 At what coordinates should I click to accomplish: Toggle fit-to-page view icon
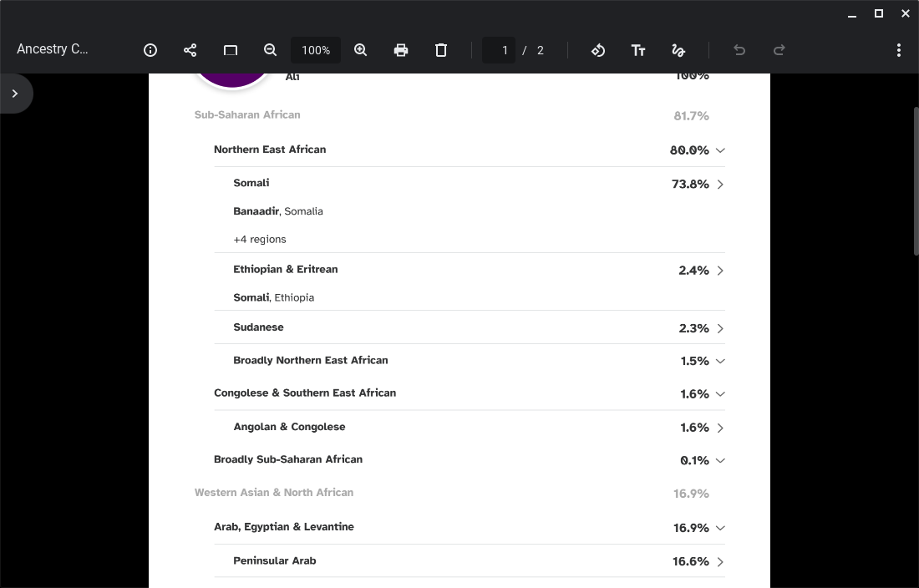[x=231, y=50]
